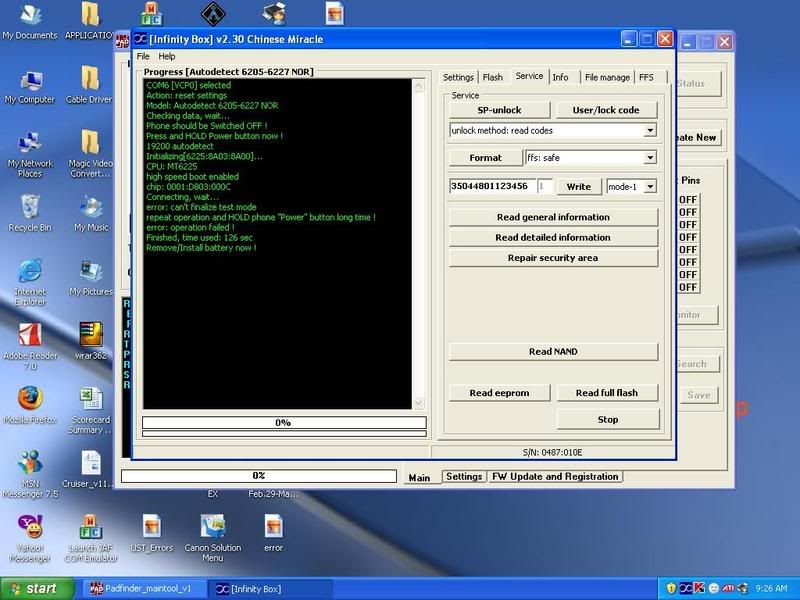The width and height of the screenshot is (800, 600).
Task: Expand the ffs: safe format dropdown
Action: pos(649,158)
